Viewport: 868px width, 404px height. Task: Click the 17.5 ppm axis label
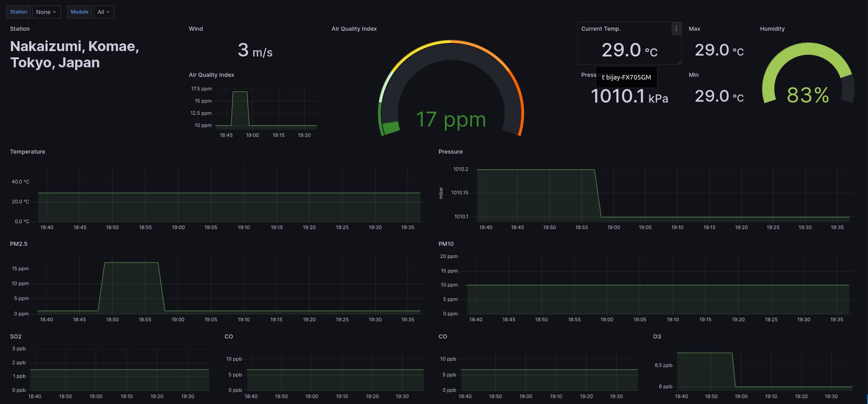tap(201, 89)
